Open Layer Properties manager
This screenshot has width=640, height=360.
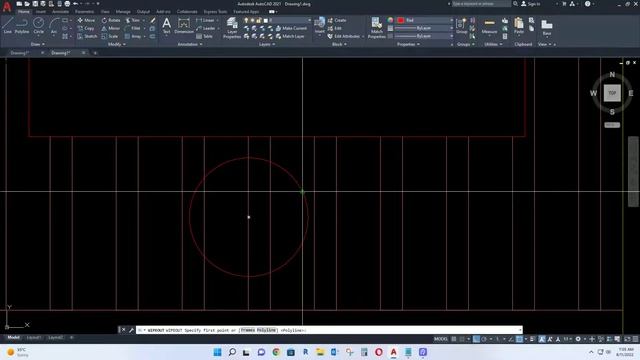click(x=232, y=28)
